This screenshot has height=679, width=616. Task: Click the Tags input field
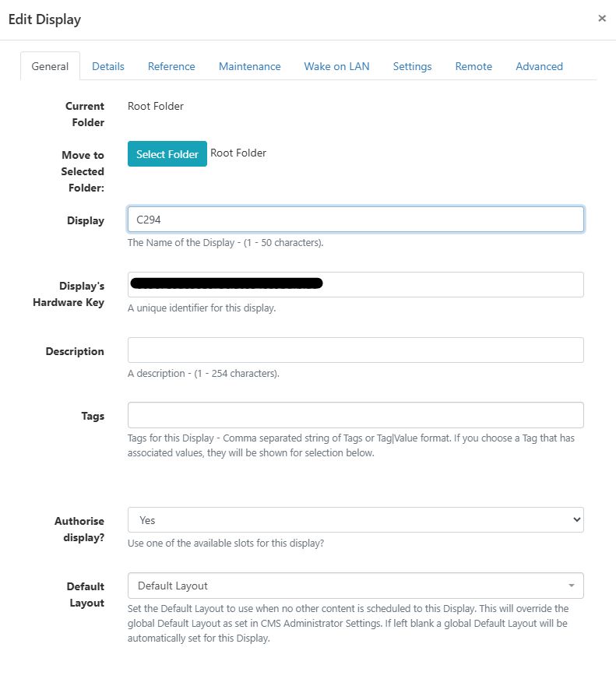click(x=355, y=415)
